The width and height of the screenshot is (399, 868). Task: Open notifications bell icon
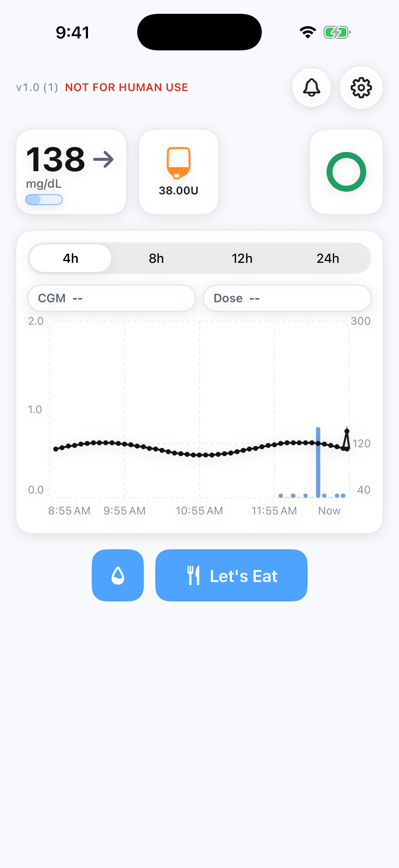point(311,88)
